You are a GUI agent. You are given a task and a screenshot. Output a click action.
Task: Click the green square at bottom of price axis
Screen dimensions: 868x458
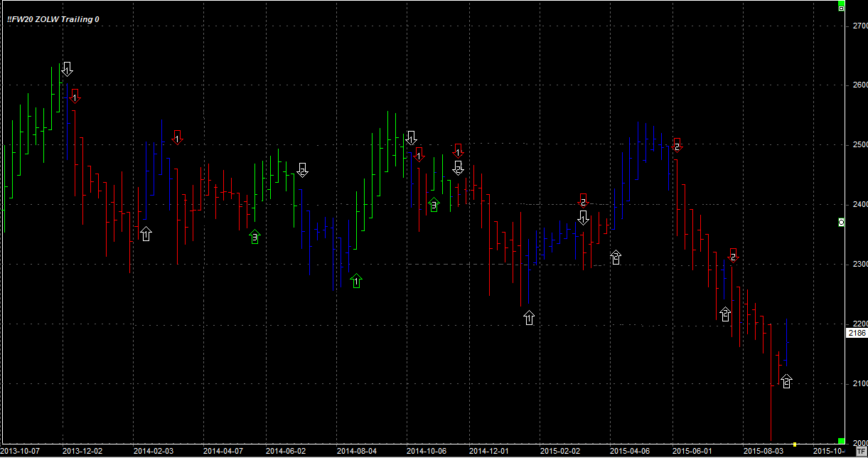(841, 441)
